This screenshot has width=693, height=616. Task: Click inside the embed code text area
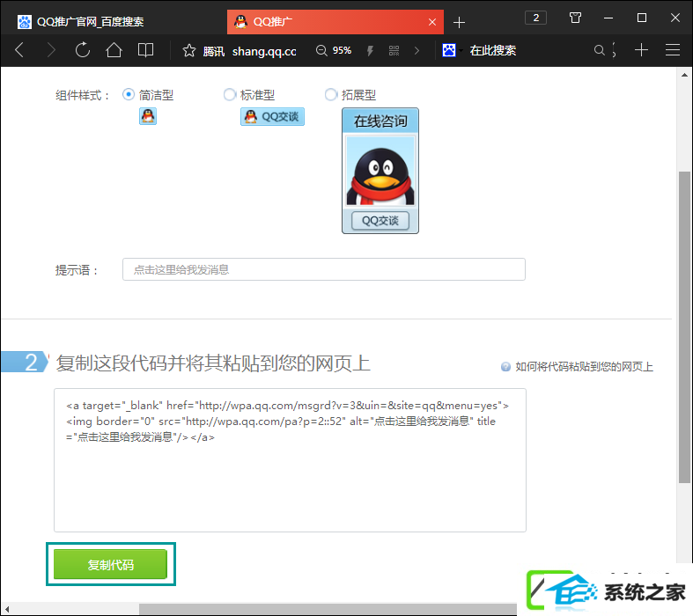point(290,460)
